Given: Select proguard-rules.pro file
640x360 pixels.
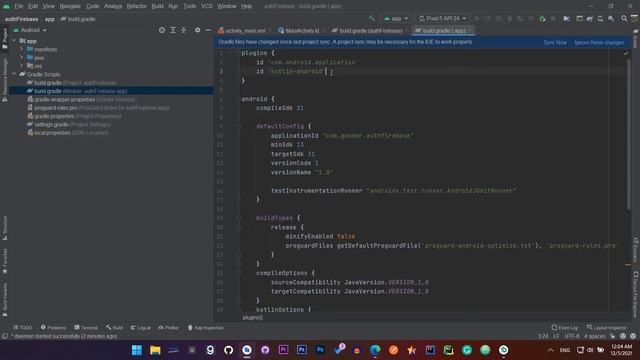Looking at the screenshot, I should tap(98, 108).
